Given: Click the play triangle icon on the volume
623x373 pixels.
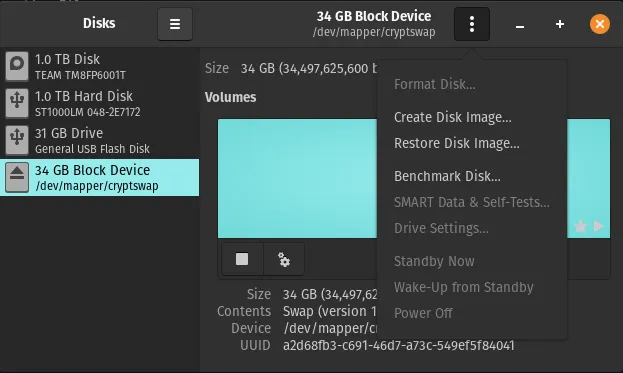Looking at the screenshot, I should [x=598, y=226].
